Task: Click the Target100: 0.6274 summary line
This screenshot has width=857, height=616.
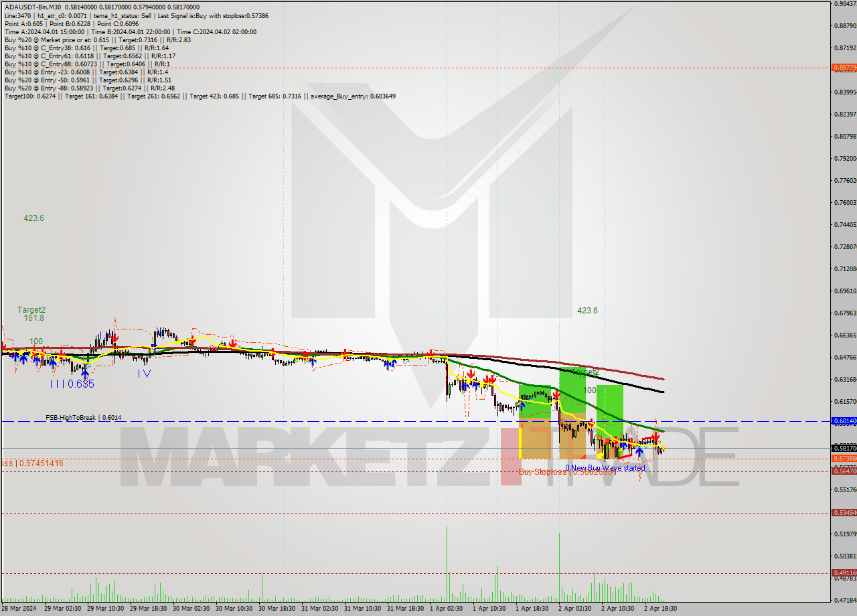Action: [200, 96]
